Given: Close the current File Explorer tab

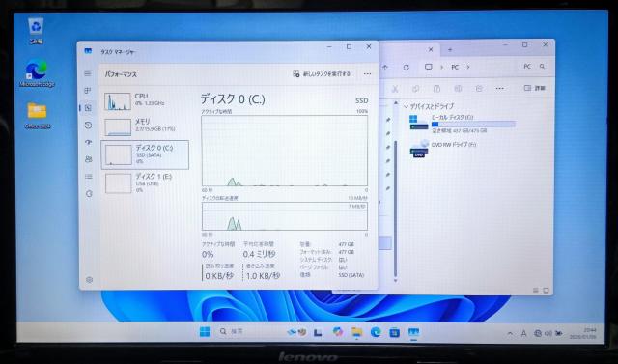Looking at the screenshot, I should point(431,49).
